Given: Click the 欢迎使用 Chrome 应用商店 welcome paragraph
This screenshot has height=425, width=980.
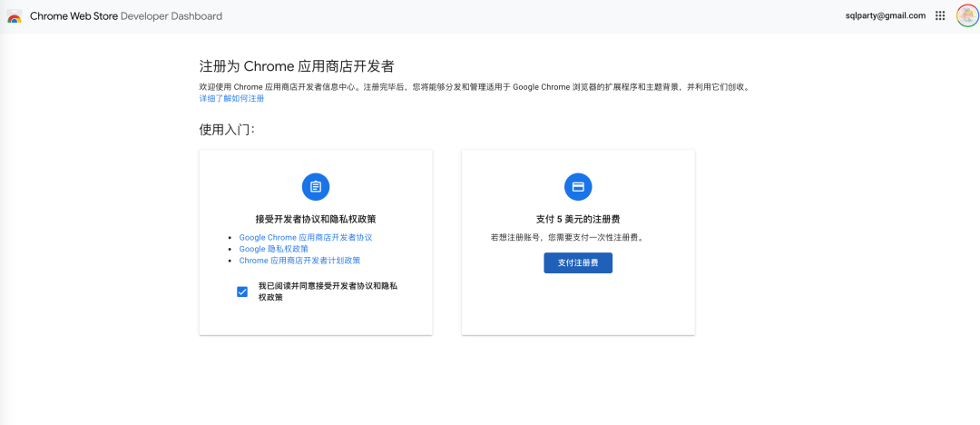Looking at the screenshot, I should point(475,87).
